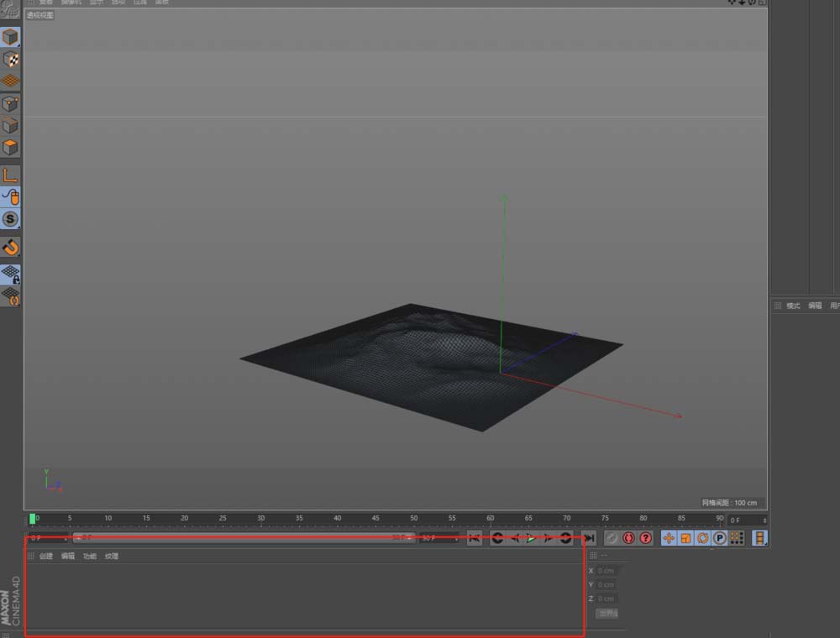
Task: Click material manager grip handle icon
Action: tap(30, 556)
